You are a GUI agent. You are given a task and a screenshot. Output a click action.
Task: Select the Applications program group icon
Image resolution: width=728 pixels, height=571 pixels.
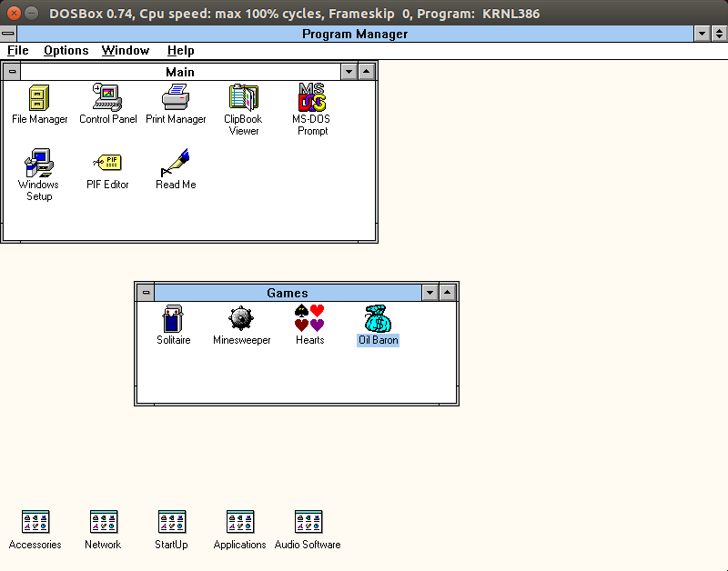tap(240, 522)
